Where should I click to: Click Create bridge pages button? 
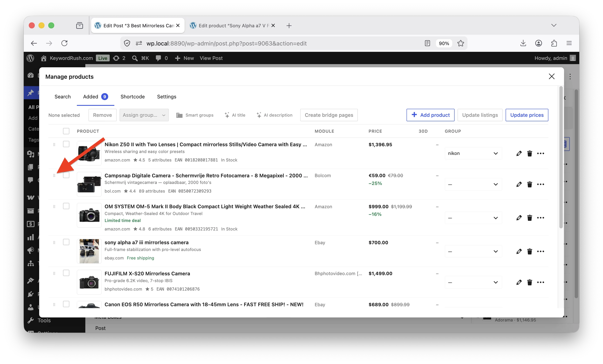click(329, 115)
